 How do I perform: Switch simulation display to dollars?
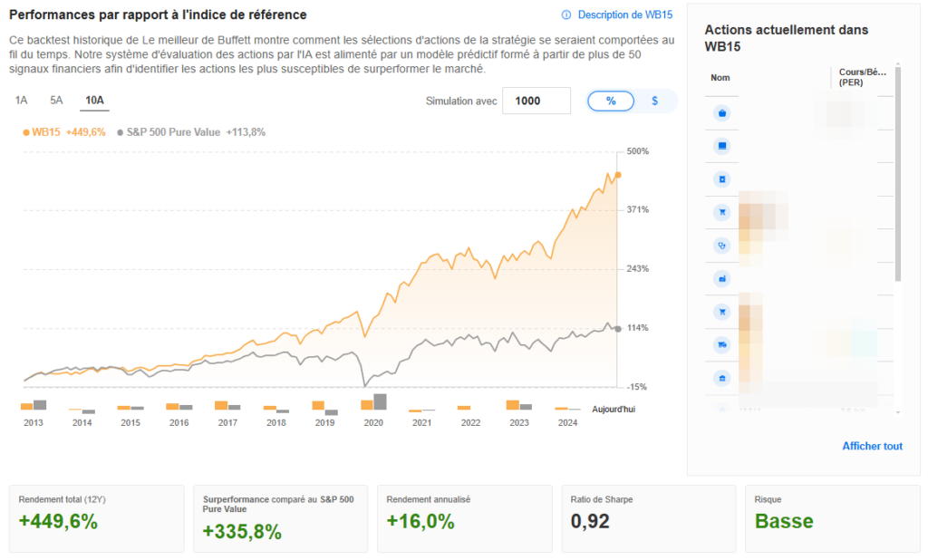654,101
